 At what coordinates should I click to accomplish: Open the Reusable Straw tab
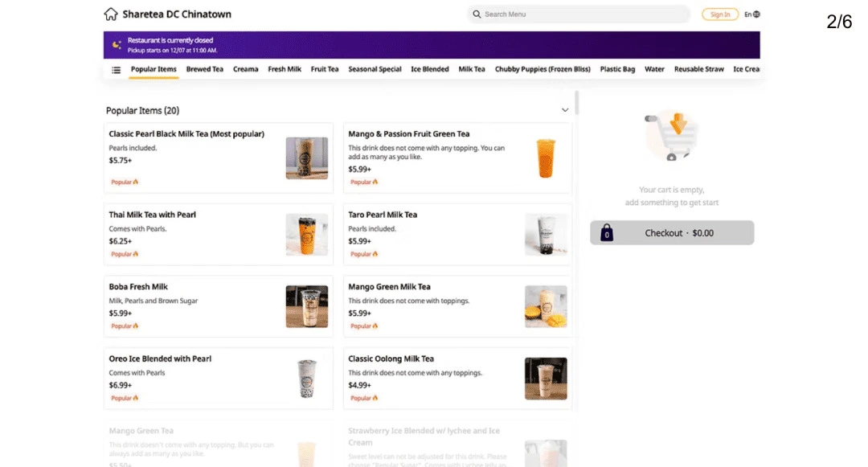pyautogui.click(x=698, y=69)
